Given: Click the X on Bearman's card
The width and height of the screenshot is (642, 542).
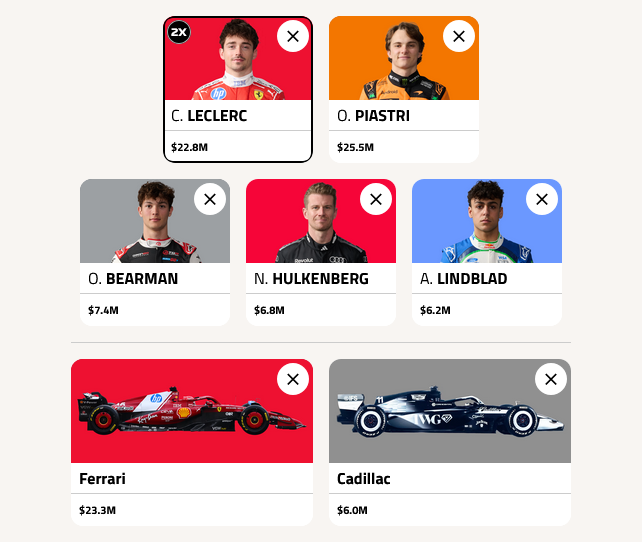Looking at the screenshot, I should pos(210,199).
